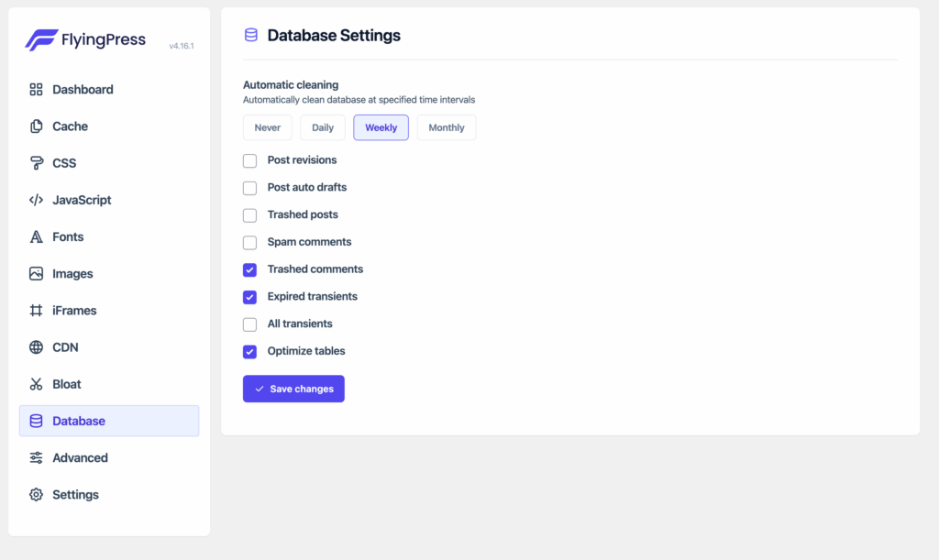Disable the Trashed comments checkbox
The width and height of the screenshot is (939, 560).
tap(249, 269)
